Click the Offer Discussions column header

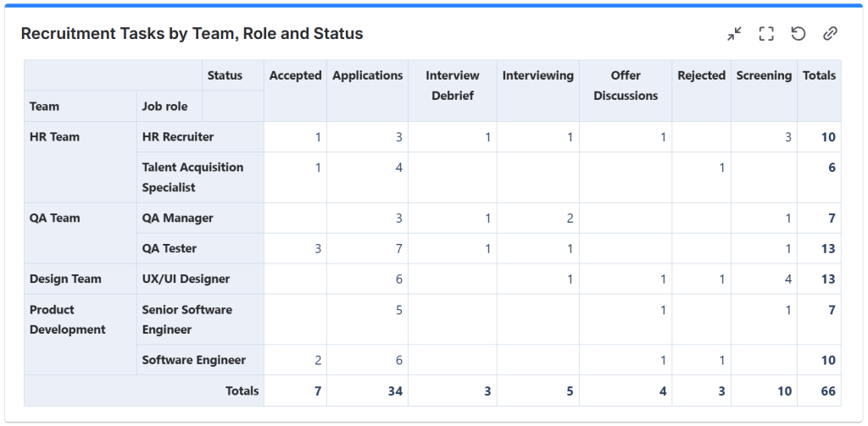pos(626,86)
